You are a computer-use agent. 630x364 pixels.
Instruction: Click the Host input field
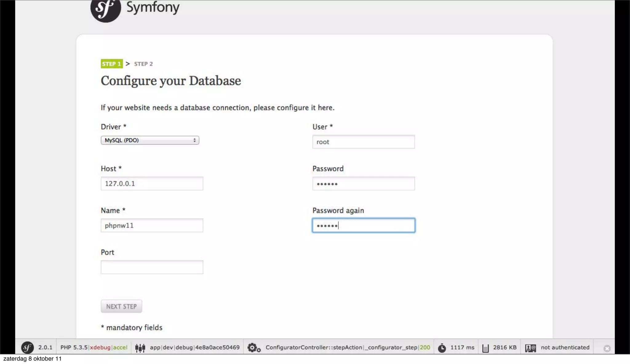pyautogui.click(x=152, y=184)
